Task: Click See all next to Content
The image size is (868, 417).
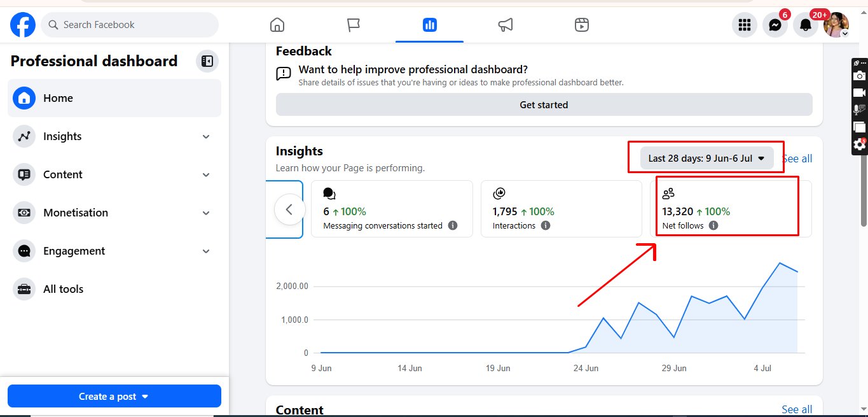Action: (x=797, y=409)
